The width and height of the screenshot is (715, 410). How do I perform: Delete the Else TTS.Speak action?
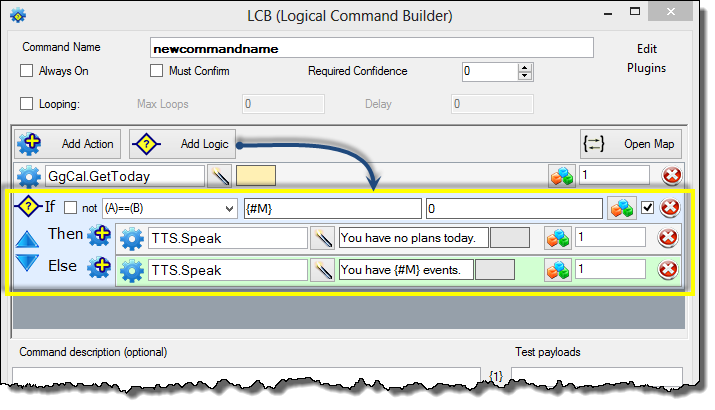(668, 270)
